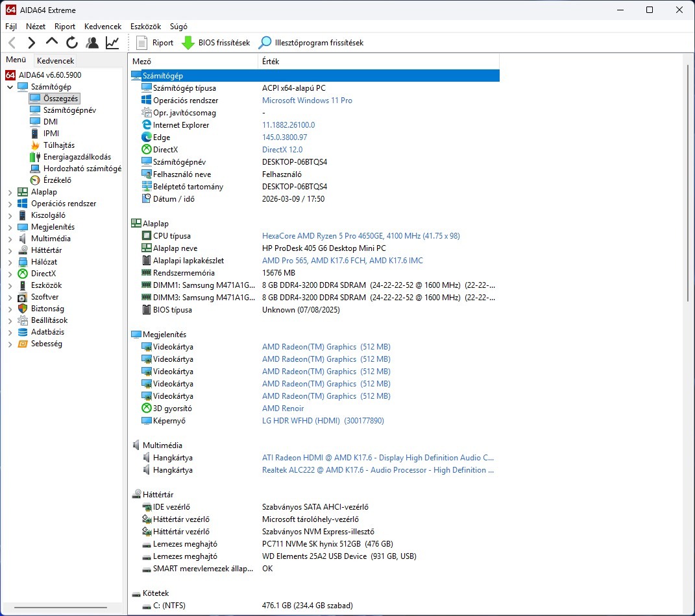Expand the Multimédia tree node

(10, 239)
